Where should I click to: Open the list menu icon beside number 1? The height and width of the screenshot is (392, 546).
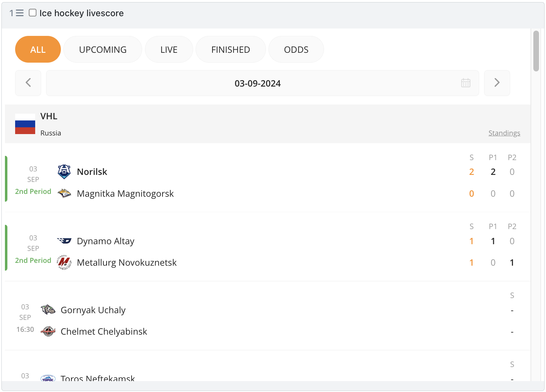point(20,13)
